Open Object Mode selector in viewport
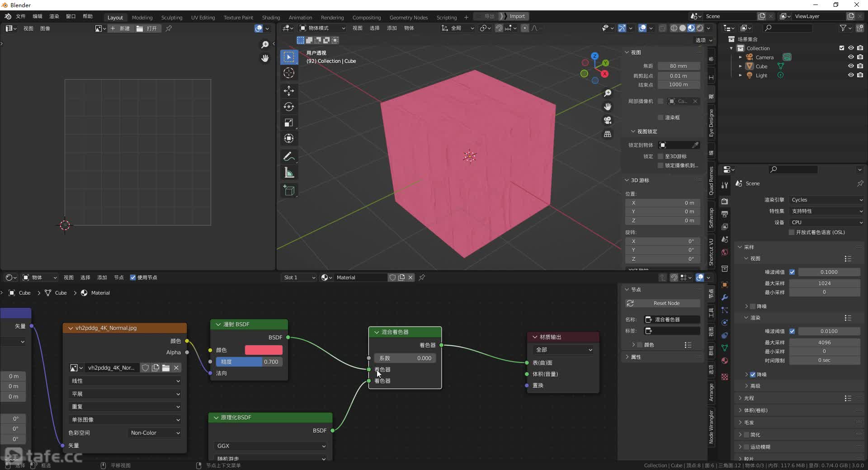This screenshot has height=470, width=868. pyautogui.click(x=322, y=28)
